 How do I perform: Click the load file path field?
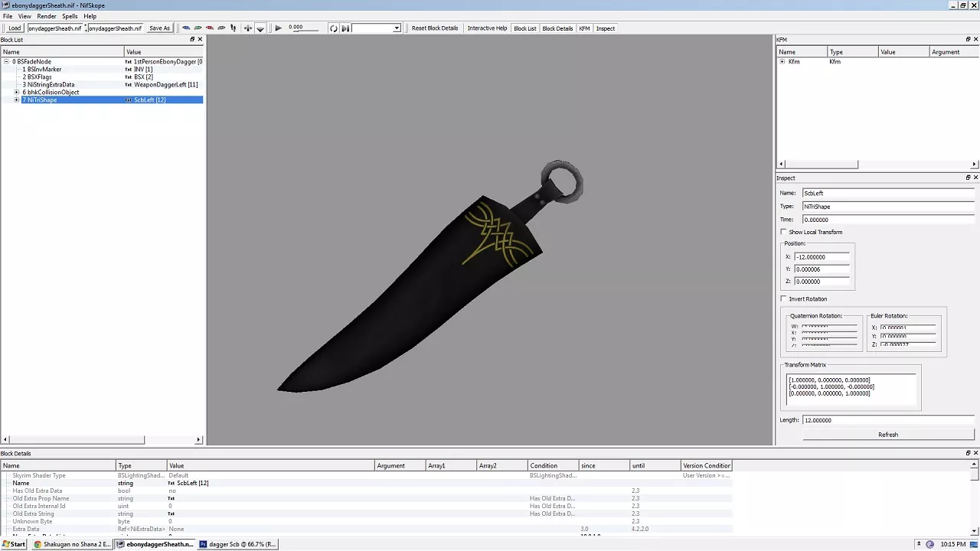coord(55,28)
